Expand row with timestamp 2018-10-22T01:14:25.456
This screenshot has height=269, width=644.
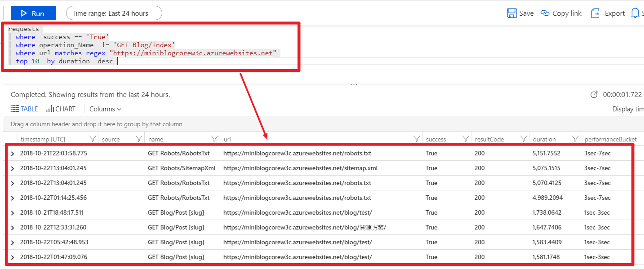(13, 198)
